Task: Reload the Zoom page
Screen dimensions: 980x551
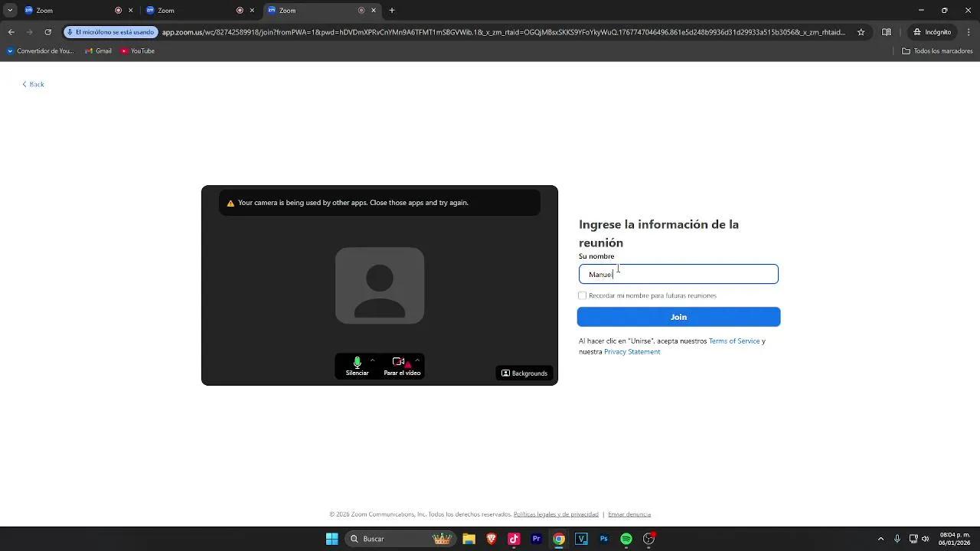Action: [47, 32]
